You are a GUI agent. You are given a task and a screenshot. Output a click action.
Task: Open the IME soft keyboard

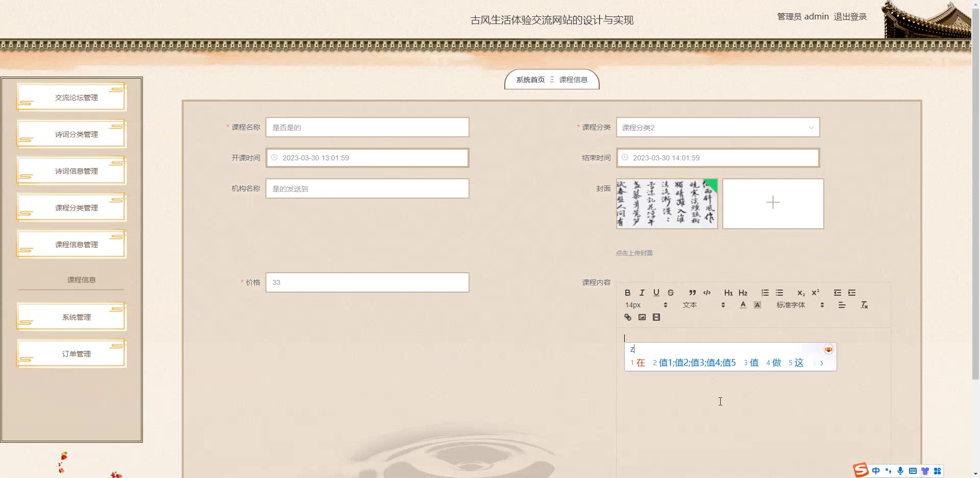click(x=913, y=471)
